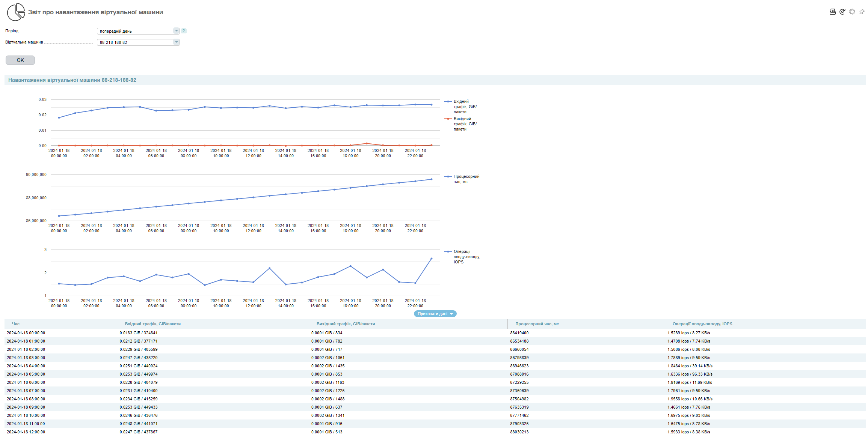Viewport: 868px width, 436px height.
Task: Click the cell 1.7889 iops / 9.59 KB/s
Action: point(689,358)
